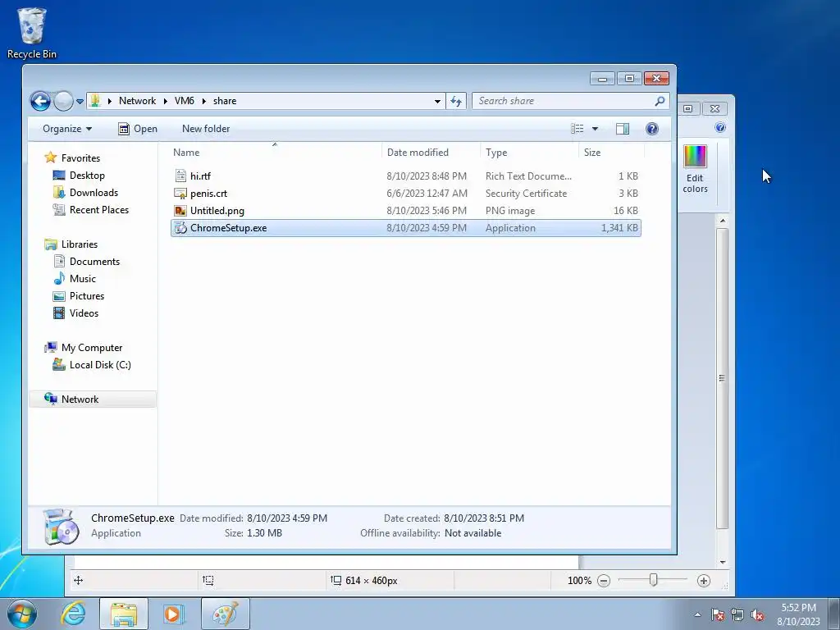Click Paint scrollbar up arrow
The height and width of the screenshot is (630, 840).
click(x=722, y=221)
